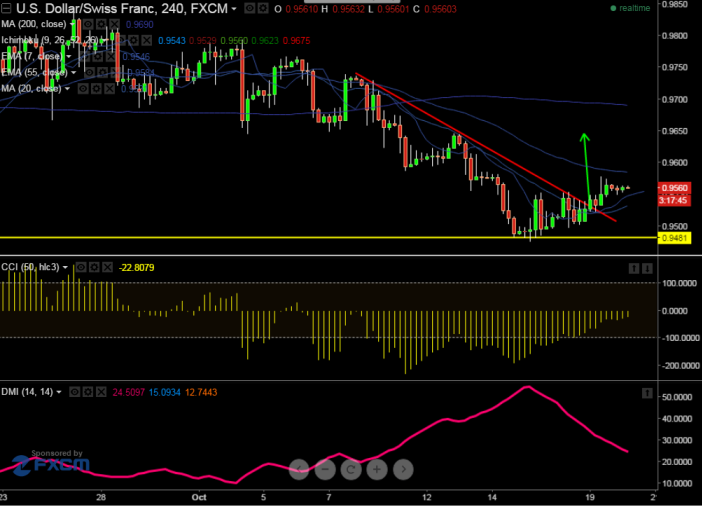Open the U.S. Dollar/Swiss Franc symbol dropdown arrow
The height and width of the screenshot is (506, 702).
click(234, 9)
